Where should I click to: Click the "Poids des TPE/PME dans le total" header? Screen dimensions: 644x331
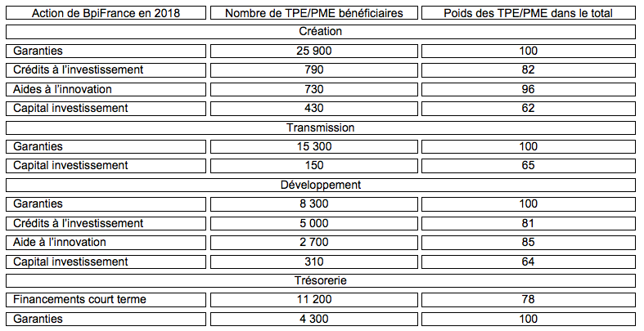[x=528, y=12]
